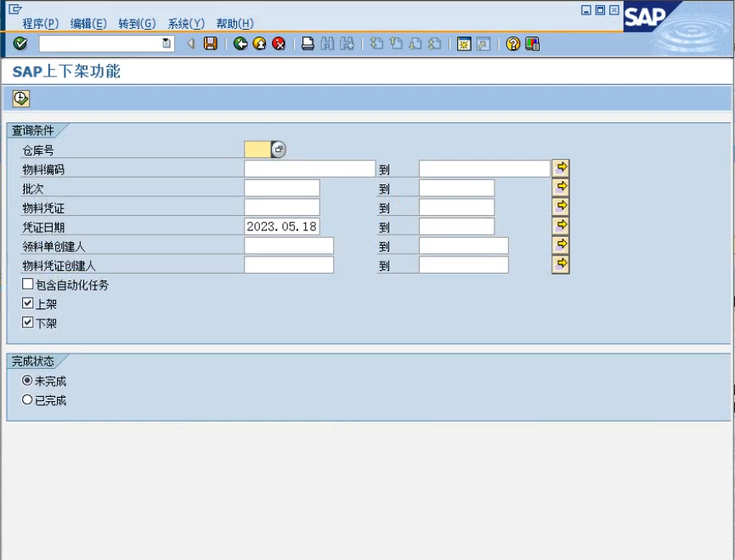Click the yellow Exit arrow icon
This screenshot has height=560, width=735.
(259, 43)
